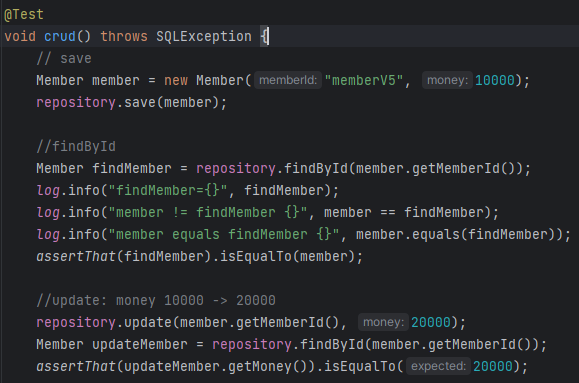Click the void keyword
The width and height of the screenshot is (579, 383).
coord(20,37)
